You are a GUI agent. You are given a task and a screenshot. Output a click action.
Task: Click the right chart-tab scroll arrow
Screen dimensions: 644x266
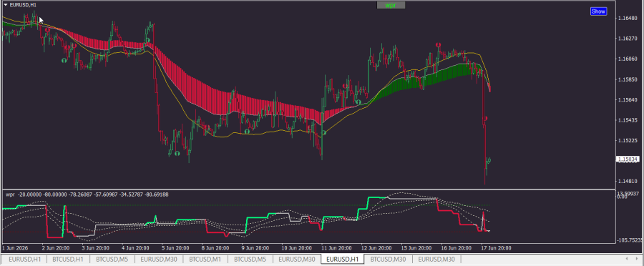pos(638,259)
